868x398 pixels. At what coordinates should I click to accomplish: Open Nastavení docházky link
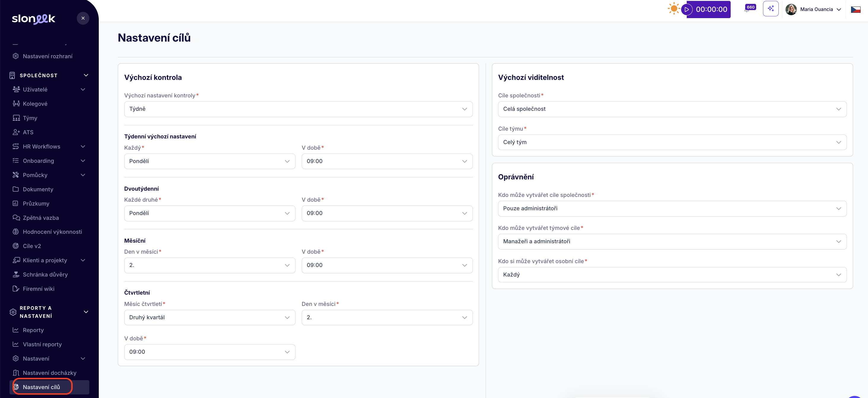(49, 373)
